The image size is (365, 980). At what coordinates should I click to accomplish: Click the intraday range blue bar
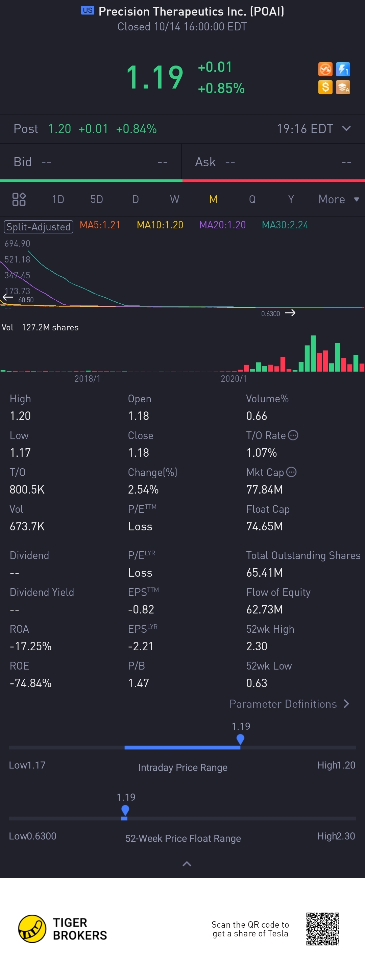point(182,748)
